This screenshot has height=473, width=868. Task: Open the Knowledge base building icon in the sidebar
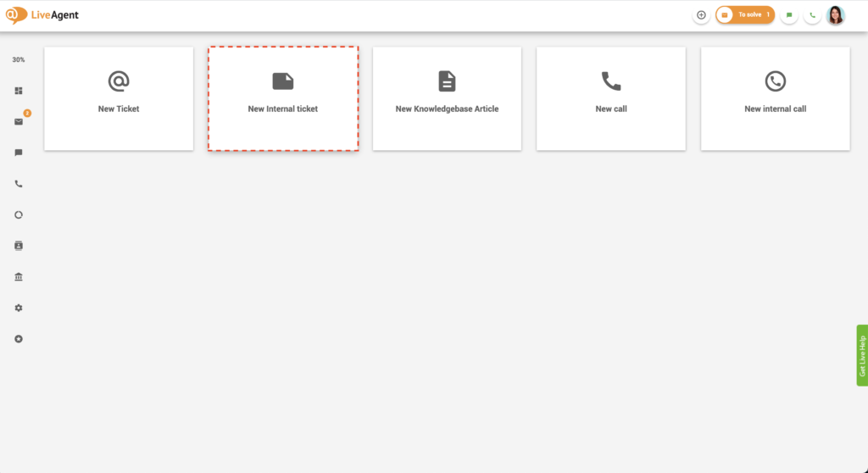coord(19,277)
